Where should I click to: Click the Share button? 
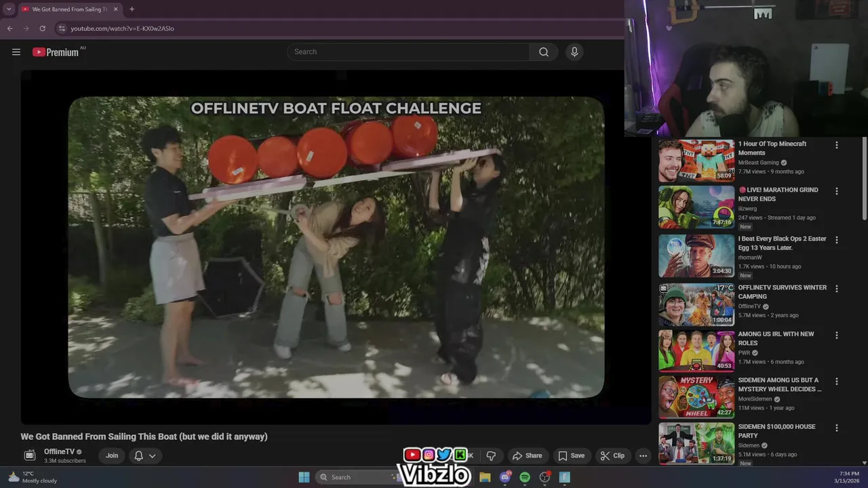527,455
